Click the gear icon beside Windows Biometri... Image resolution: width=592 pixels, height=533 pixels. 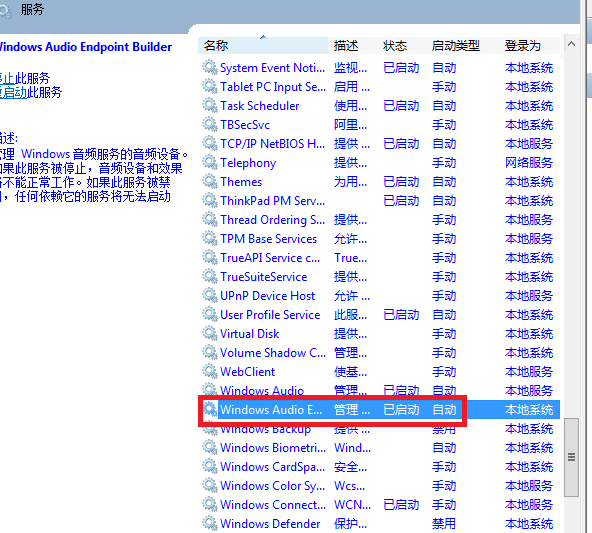click(210, 448)
